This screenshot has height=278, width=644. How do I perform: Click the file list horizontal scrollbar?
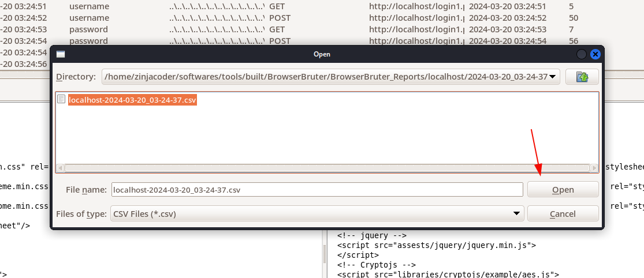327,168
